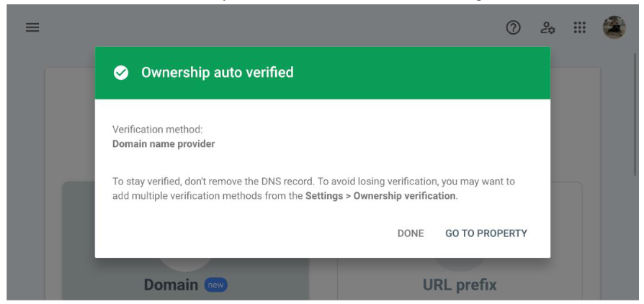Select the URL prefix heading
This screenshot has width=644, height=304.
point(460,285)
